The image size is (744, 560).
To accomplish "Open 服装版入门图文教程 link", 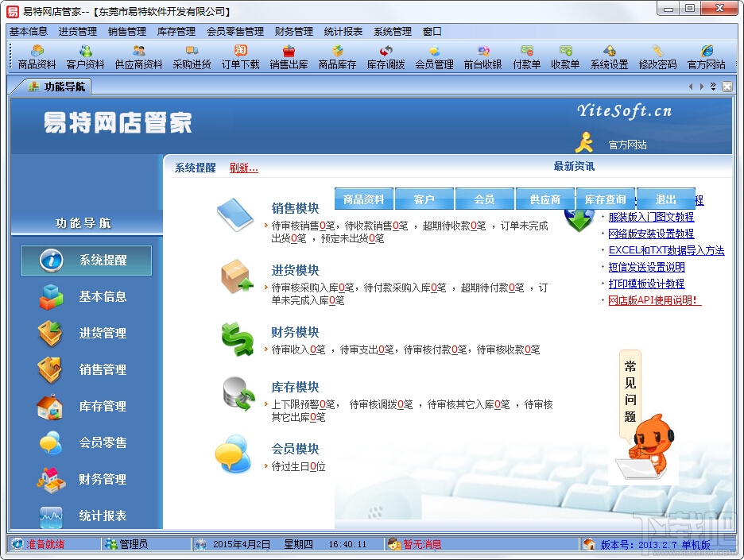I will (x=651, y=217).
